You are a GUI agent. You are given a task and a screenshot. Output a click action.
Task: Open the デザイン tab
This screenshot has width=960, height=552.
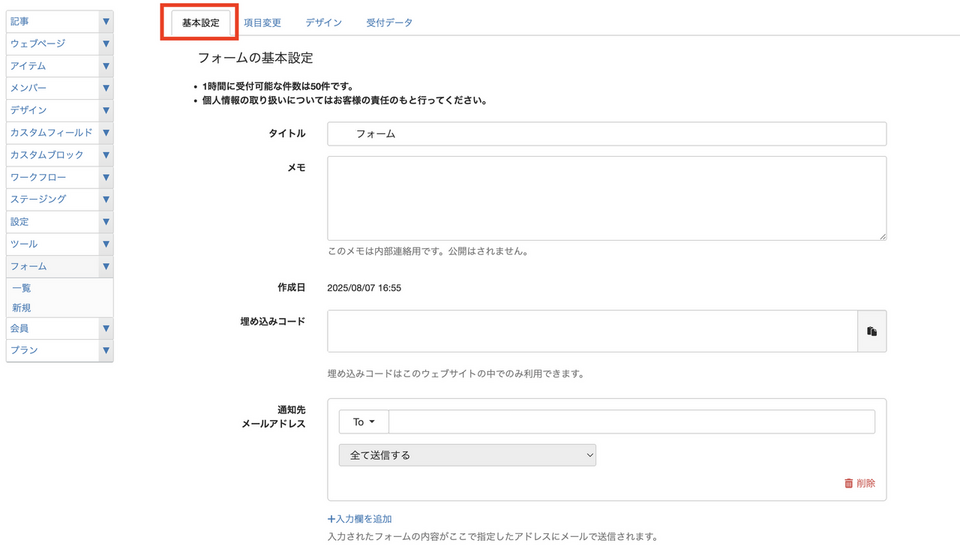point(324,22)
